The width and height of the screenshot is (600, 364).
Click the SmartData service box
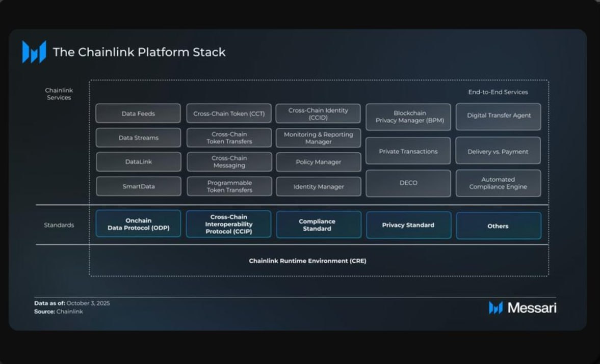click(x=138, y=186)
